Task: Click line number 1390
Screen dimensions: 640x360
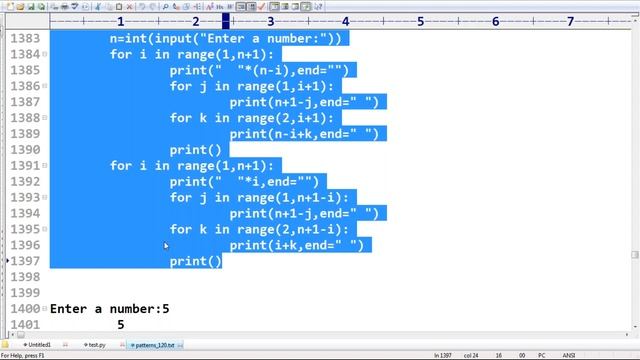Action: [x=25, y=150]
